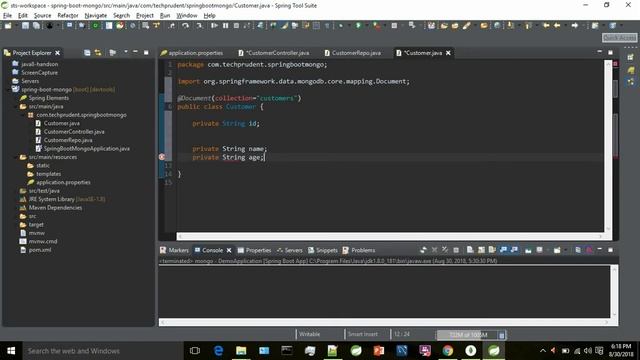This screenshot has height=360, width=640.
Task: Open the Window menu
Action: tap(187, 16)
